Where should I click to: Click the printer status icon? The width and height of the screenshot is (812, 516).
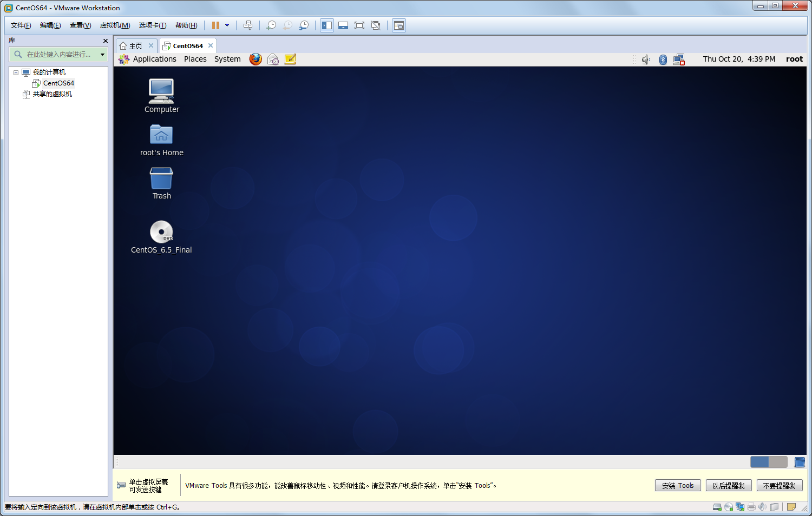[x=751, y=507]
